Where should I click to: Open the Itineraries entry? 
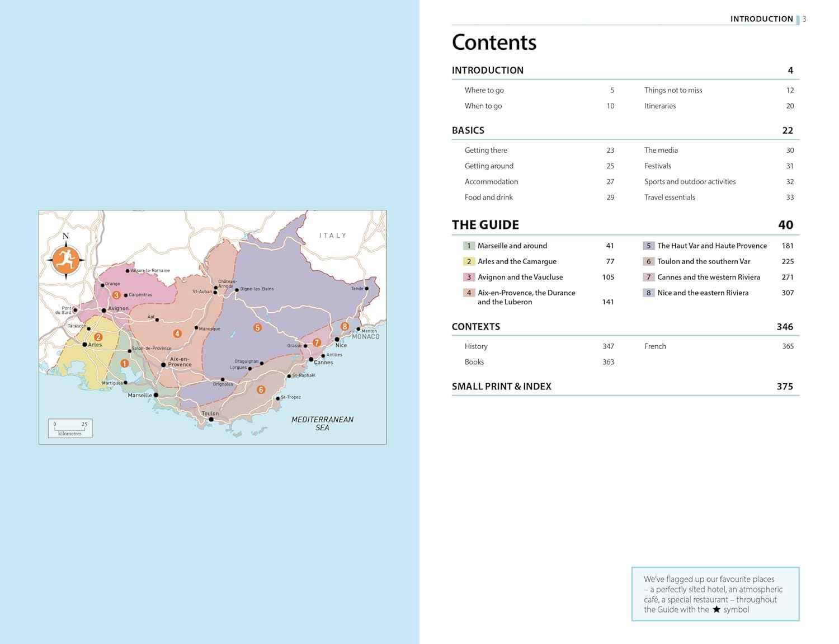[660, 106]
